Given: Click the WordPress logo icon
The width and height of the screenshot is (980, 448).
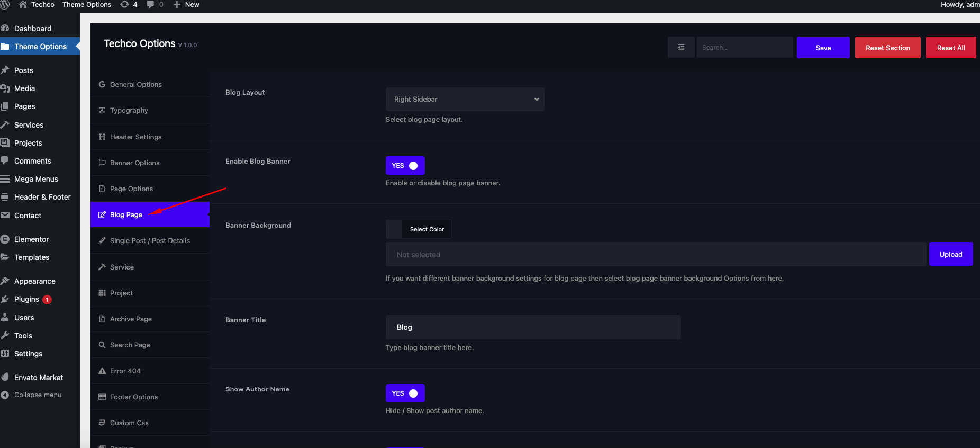Looking at the screenshot, I should [5, 5].
